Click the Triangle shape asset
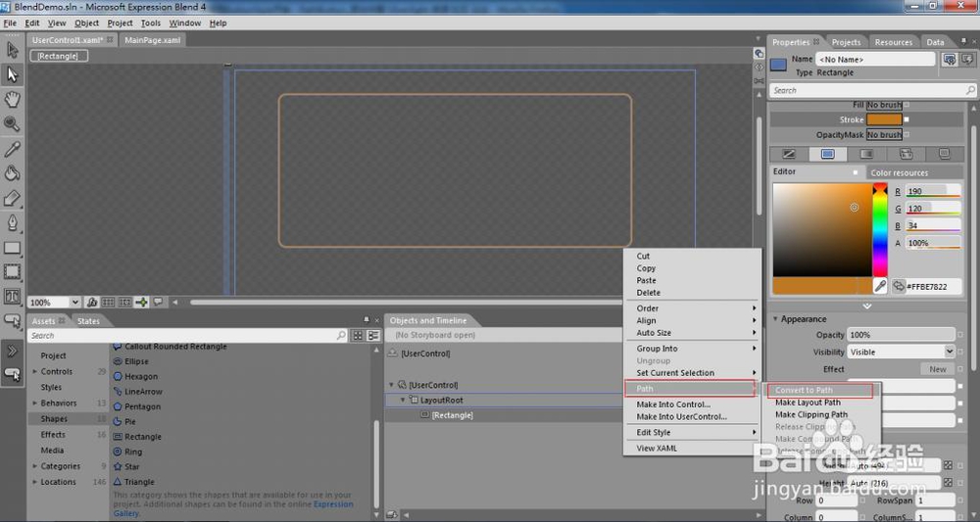 [x=133, y=482]
